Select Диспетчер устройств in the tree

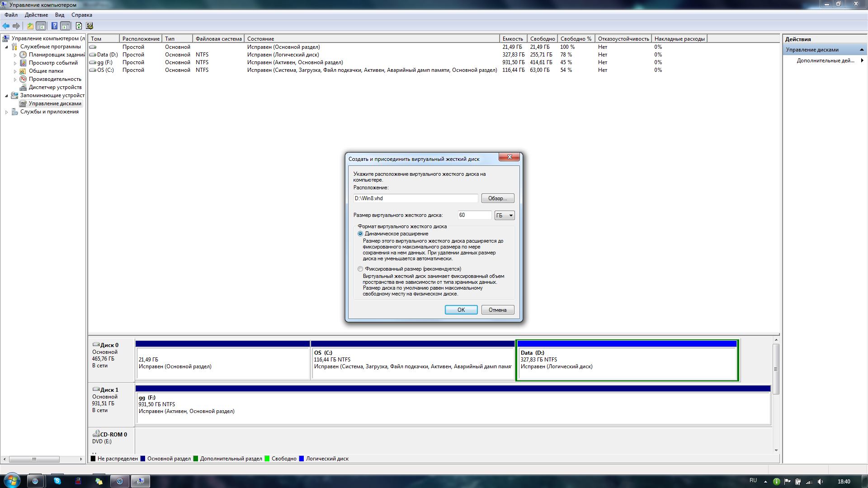pos(55,87)
